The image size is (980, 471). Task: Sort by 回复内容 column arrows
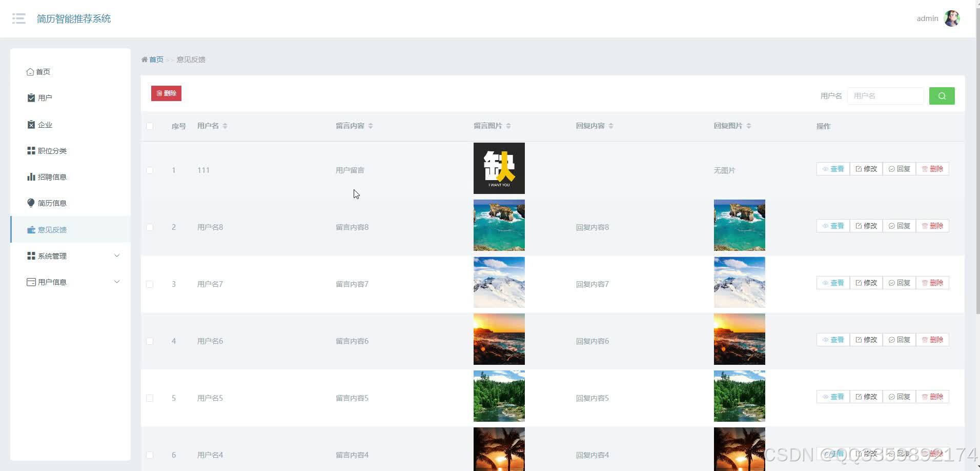coord(611,126)
